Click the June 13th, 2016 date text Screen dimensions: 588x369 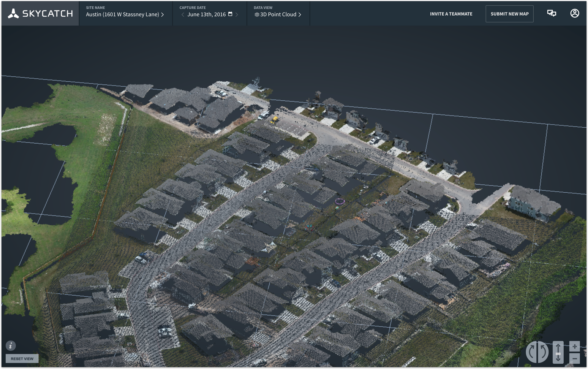(x=207, y=14)
